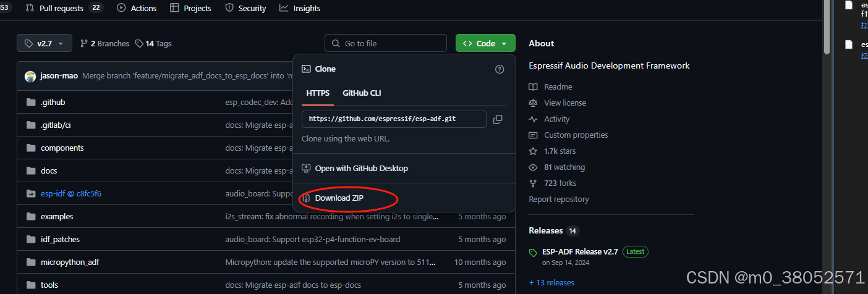The image size is (868, 294).
Task: Click the star icon beside 1.7k stars
Action: click(x=534, y=151)
